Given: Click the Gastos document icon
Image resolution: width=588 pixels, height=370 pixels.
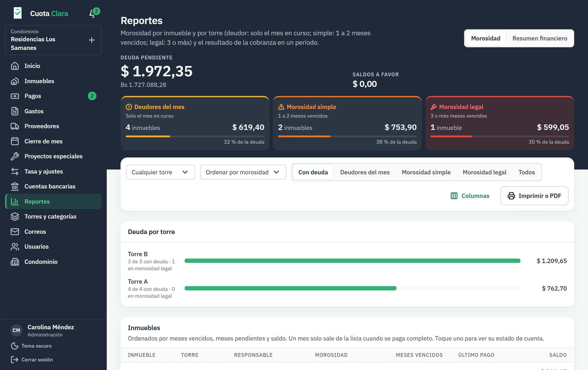Looking at the screenshot, I should (x=15, y=111).
